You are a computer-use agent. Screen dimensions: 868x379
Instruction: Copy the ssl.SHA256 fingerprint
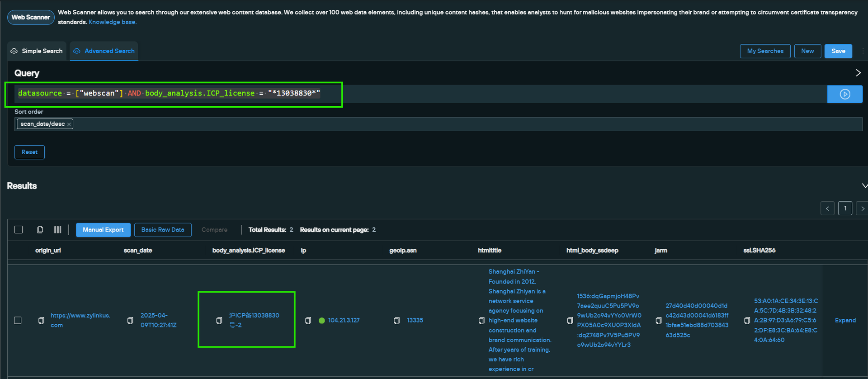point(747,320)
